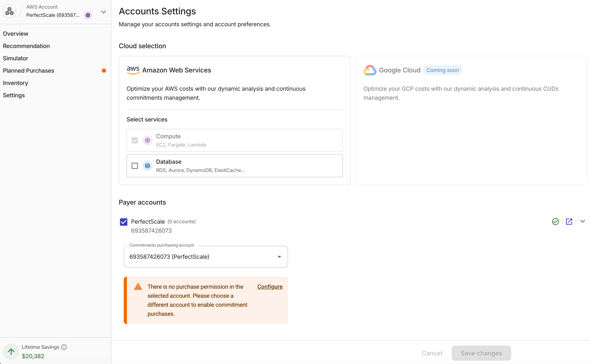The height and width of the screenshot is (364, 590).
Task: Open the Overview page
Action: click(16, 34)
